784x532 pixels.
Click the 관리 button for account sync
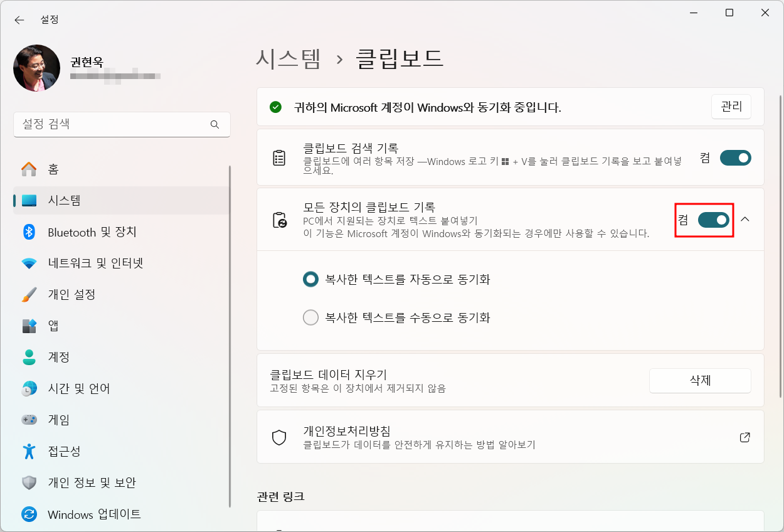[x=731, y=107]
